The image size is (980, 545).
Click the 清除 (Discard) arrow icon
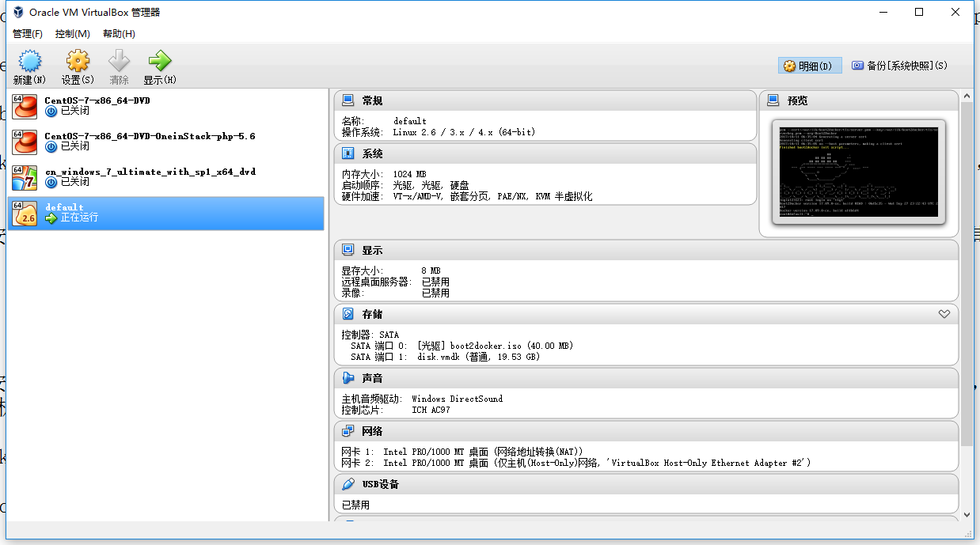click(x=119, y=62)
